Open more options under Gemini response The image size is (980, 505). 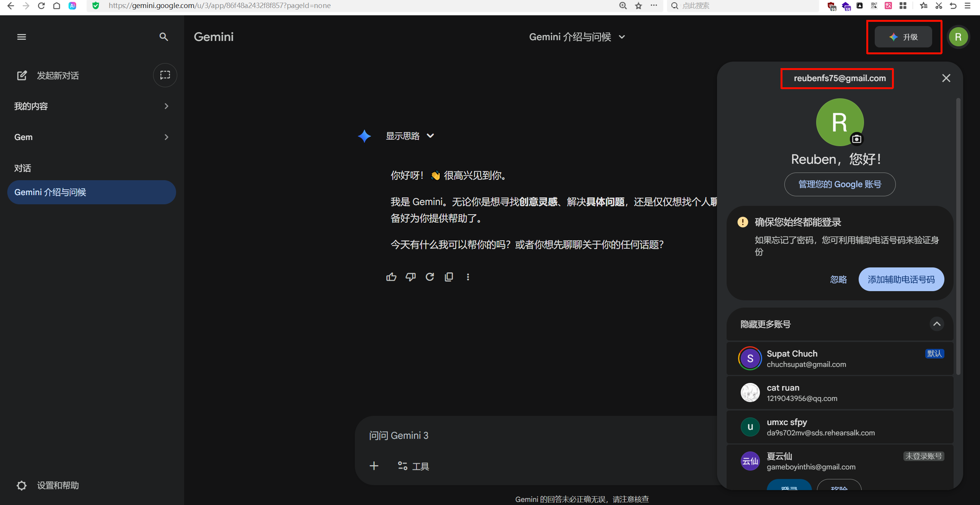468,277
